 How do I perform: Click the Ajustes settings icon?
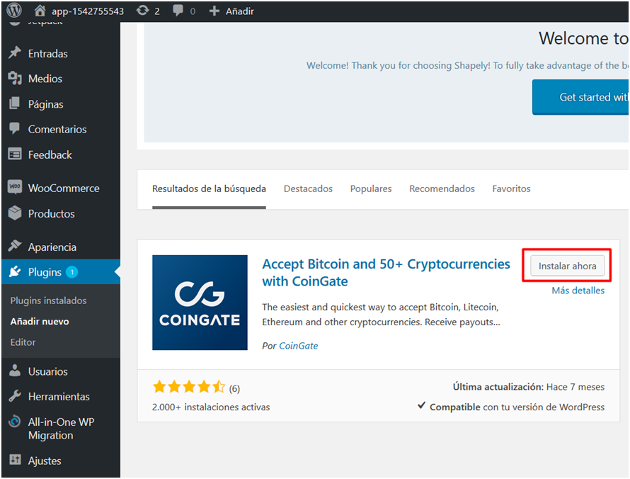pyautogui.click(x=15, y=459)
